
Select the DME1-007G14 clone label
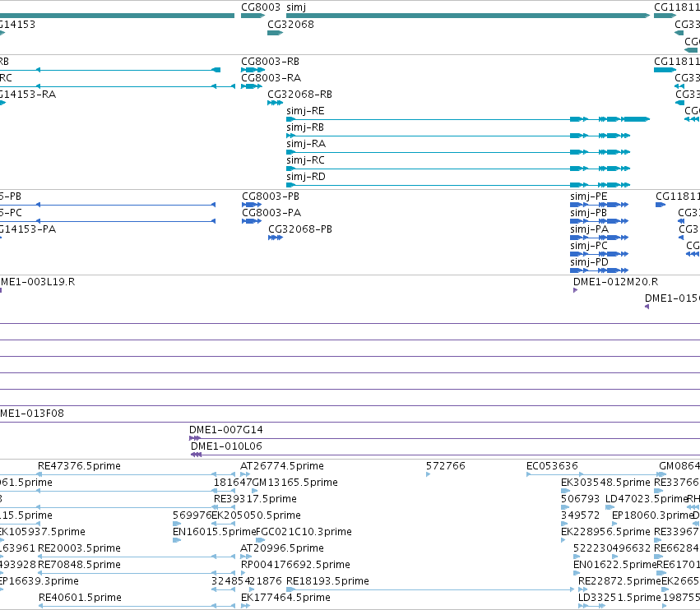point(226,430)
